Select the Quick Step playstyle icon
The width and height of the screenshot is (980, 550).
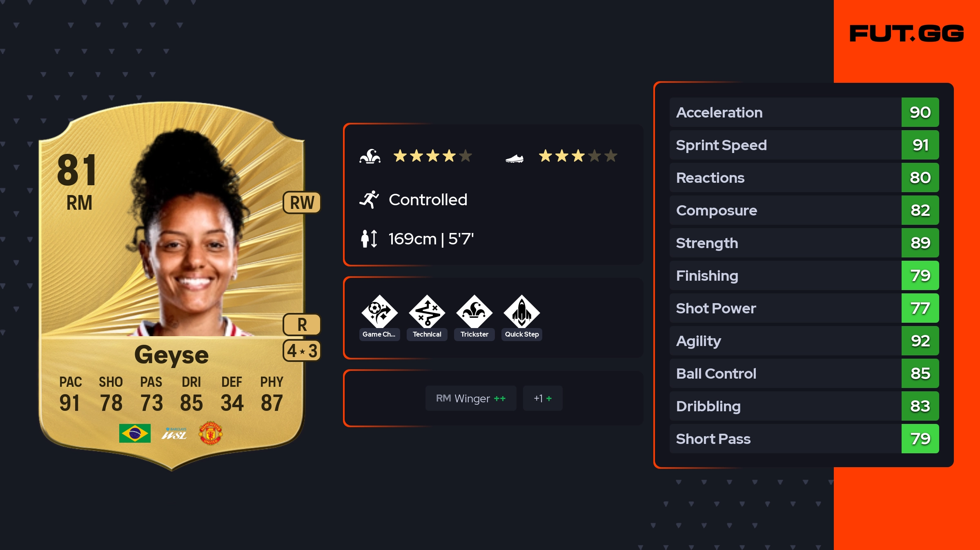pyautogui.click(x=521, y=311)
